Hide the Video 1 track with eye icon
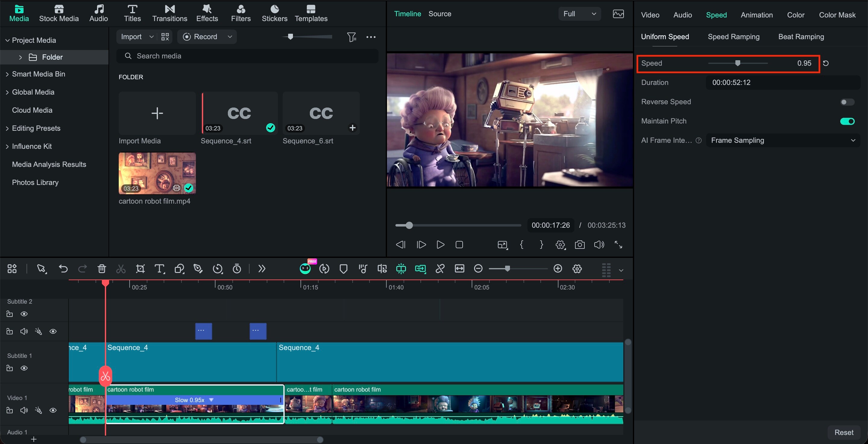Image resolution: width=868 pixels, height=444 pixels. (53, 410)
